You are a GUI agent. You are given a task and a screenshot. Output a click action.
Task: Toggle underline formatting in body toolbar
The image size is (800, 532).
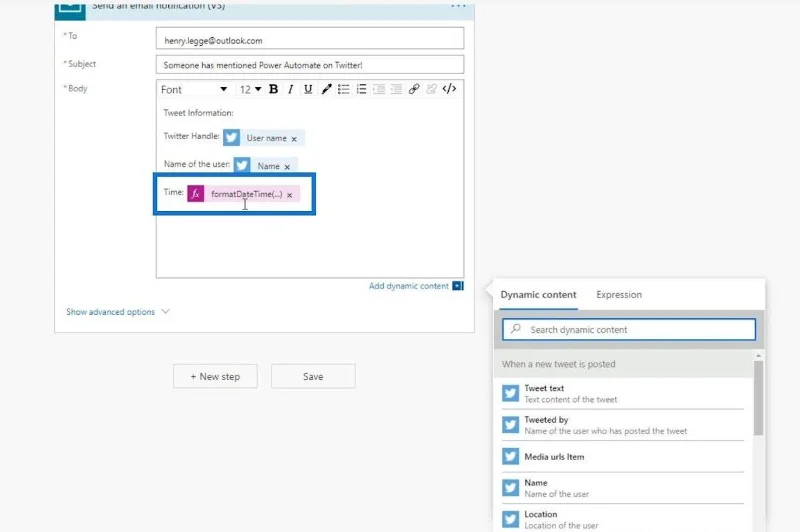coord(308,89)
